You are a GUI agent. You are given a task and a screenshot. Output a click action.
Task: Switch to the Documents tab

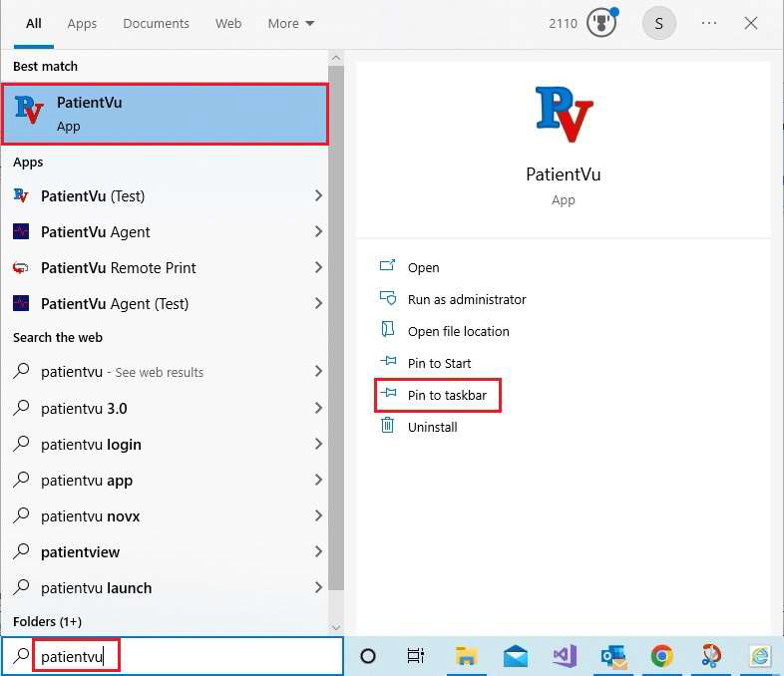point(156,24)
